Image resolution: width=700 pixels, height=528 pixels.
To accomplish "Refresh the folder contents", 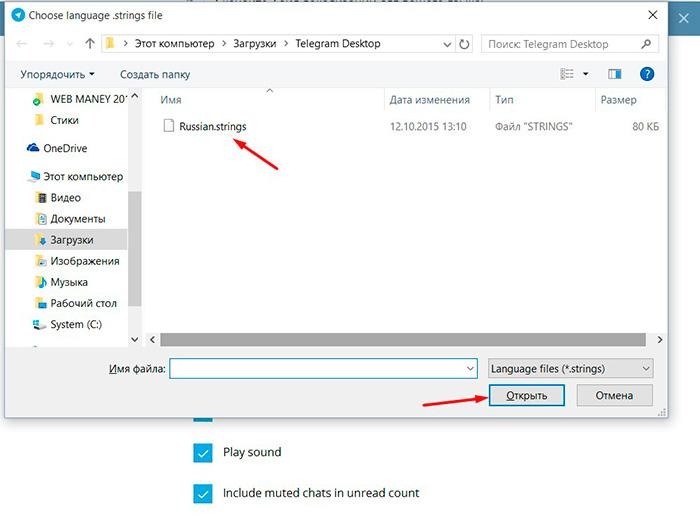I will pos(464,44).
